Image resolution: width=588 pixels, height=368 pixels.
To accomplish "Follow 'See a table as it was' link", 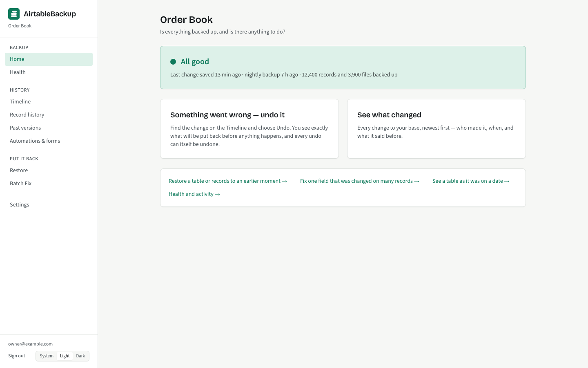I will (471, 181).
